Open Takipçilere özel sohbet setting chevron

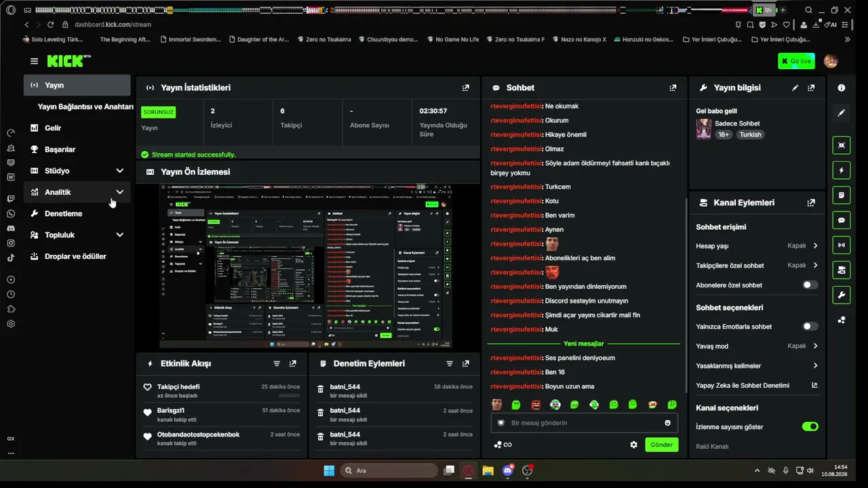815,266
